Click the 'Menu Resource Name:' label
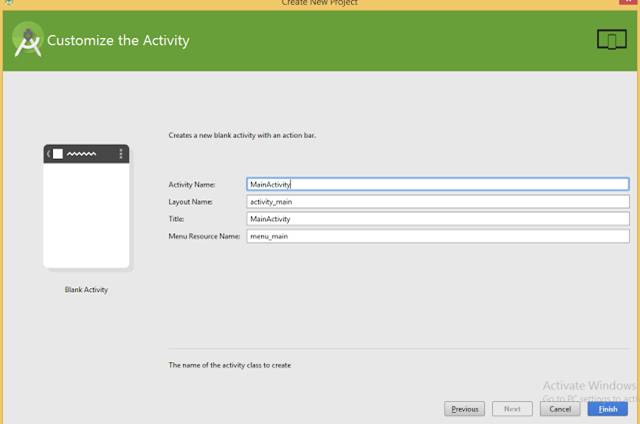Image resolution: width=640 pixels, height=424 pixels. [x=204, y=236]
